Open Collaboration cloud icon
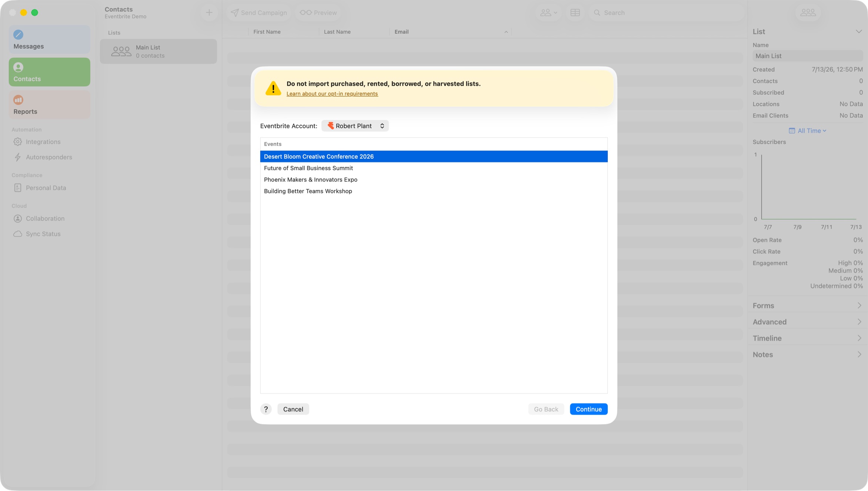868x491 pixels. 17,218
